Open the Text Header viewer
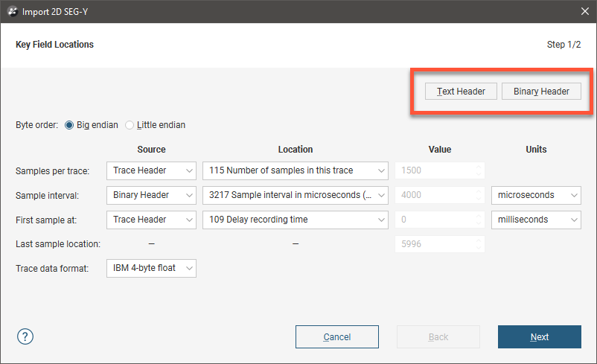The width and height of the screenshot is (597, 364). 461,92
